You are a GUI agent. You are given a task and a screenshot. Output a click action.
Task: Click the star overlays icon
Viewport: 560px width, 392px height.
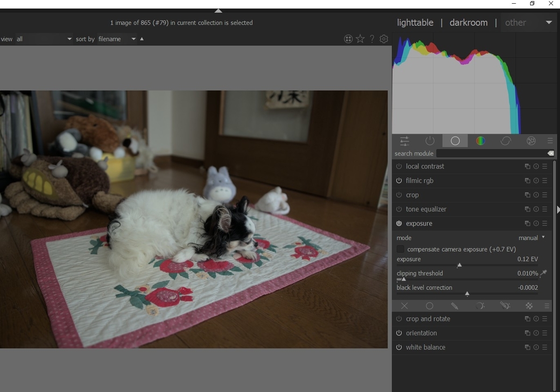click(360, 39)
